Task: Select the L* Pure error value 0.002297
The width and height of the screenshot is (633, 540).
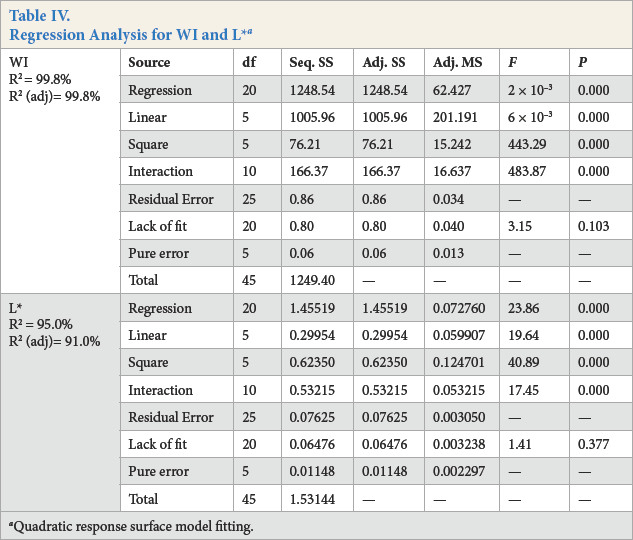Action: point(459,471)
